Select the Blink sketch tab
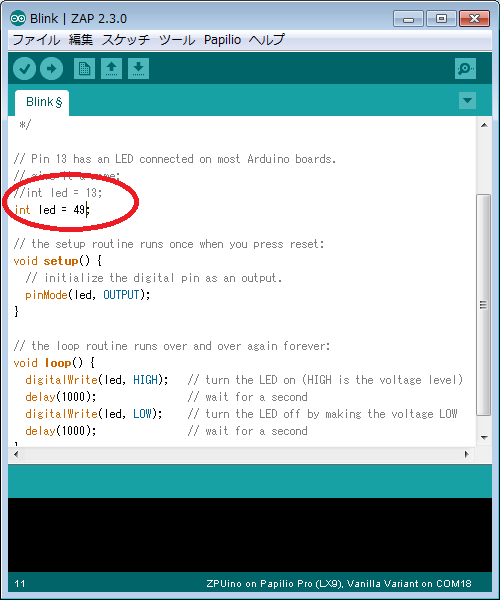Viewport: 500px width, 600px height. [x=42, y=103]
